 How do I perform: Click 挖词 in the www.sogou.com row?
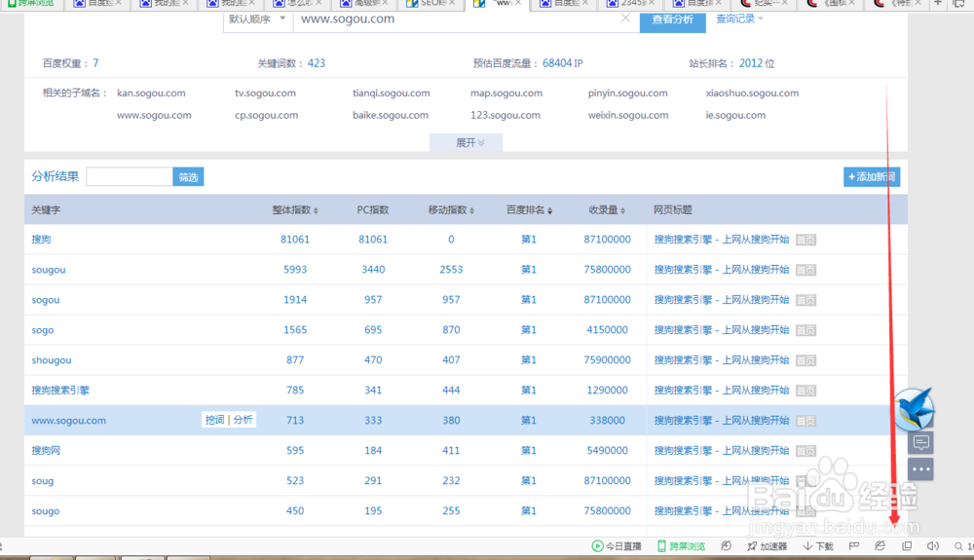tap(215, 421)
